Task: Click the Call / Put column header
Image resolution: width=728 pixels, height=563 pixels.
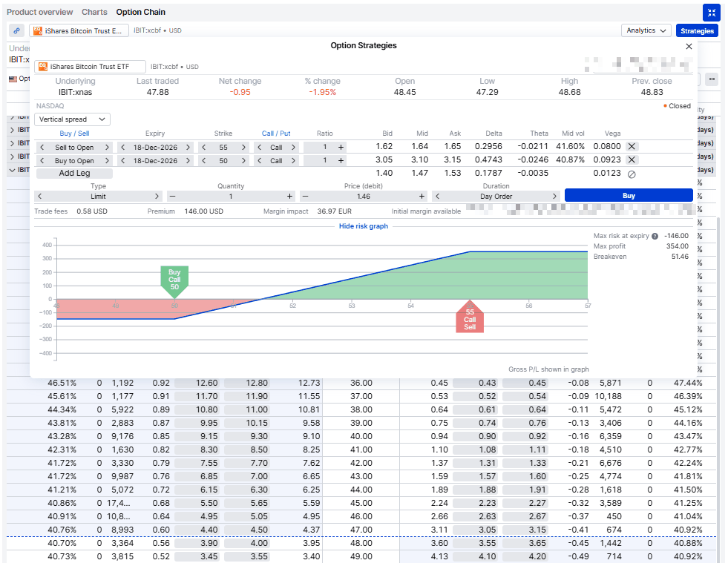Action: [276, 134]
